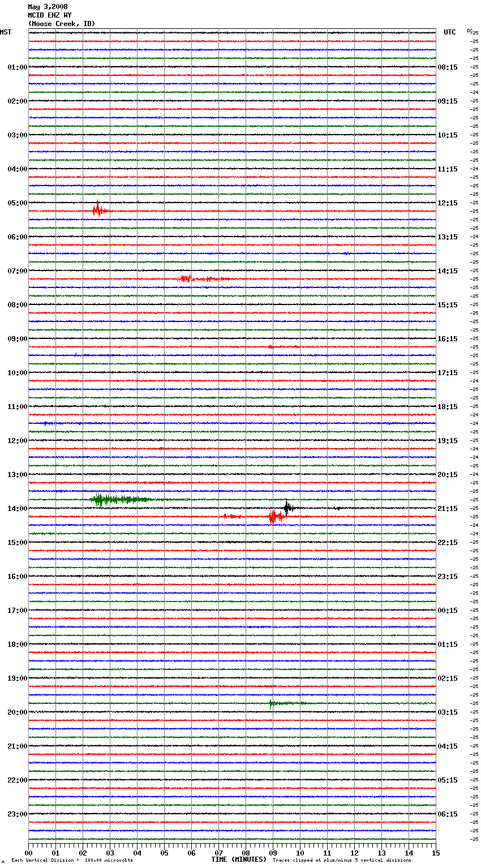481x868 pixels.
Task: Click the 03:00 MST row label
Action: 18,135
